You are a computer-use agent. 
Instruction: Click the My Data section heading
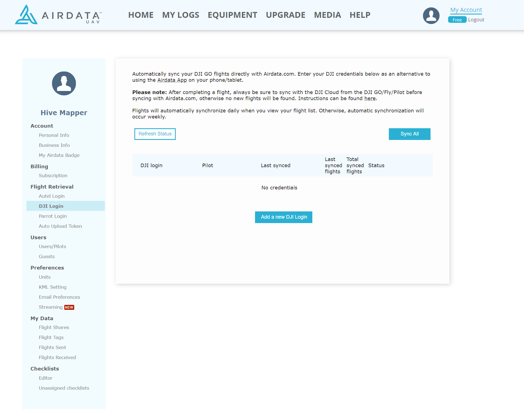tap(42, 318)
